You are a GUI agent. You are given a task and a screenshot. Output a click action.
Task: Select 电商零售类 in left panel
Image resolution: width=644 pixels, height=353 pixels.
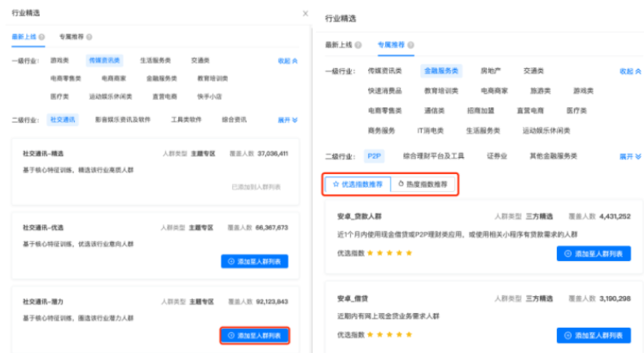point(66,78)
